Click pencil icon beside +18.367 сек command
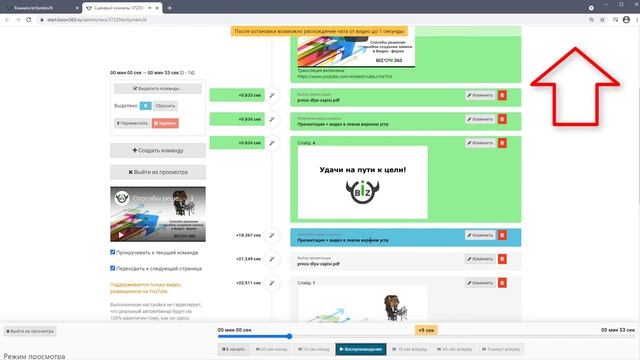 [x=272, y=236]
